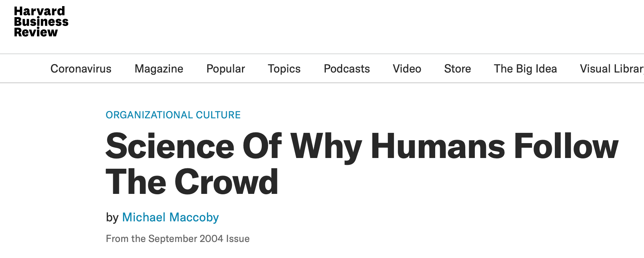Select the Visual Library nav item

(x=612, y=69)
